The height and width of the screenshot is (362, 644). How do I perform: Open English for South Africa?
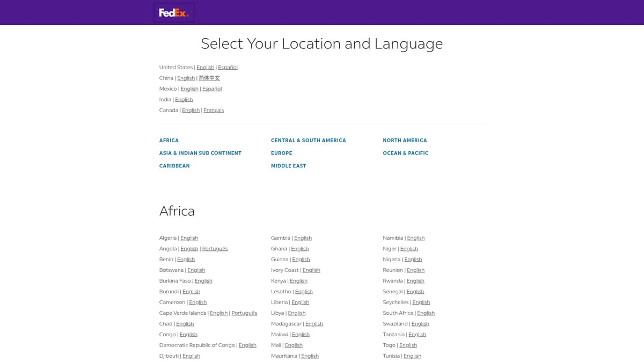[x=426, y=313]
